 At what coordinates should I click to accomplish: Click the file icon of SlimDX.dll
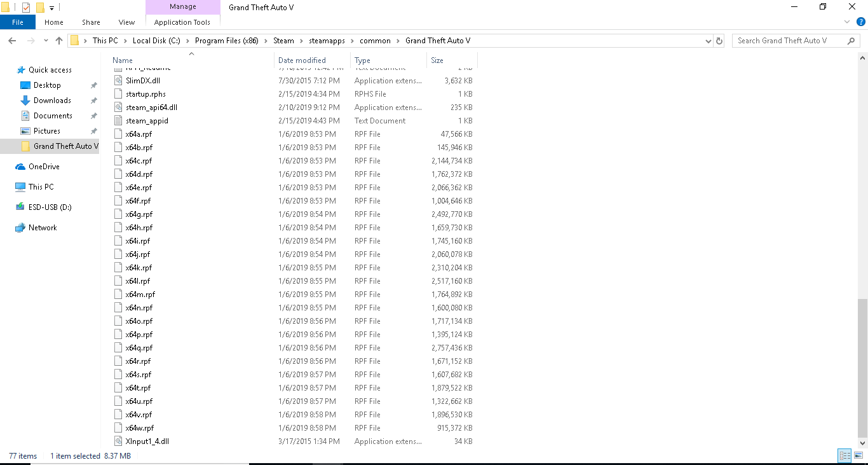(118, 81)
